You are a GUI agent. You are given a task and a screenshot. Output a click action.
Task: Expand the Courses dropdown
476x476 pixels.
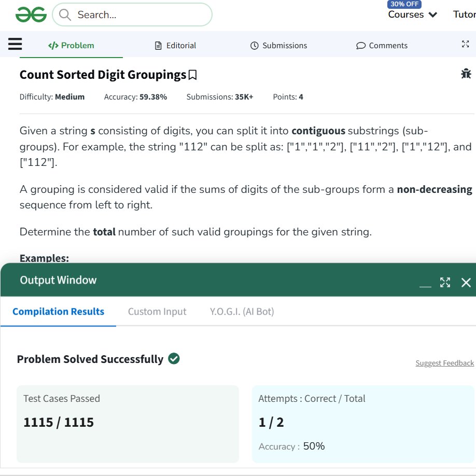point(413,15)
